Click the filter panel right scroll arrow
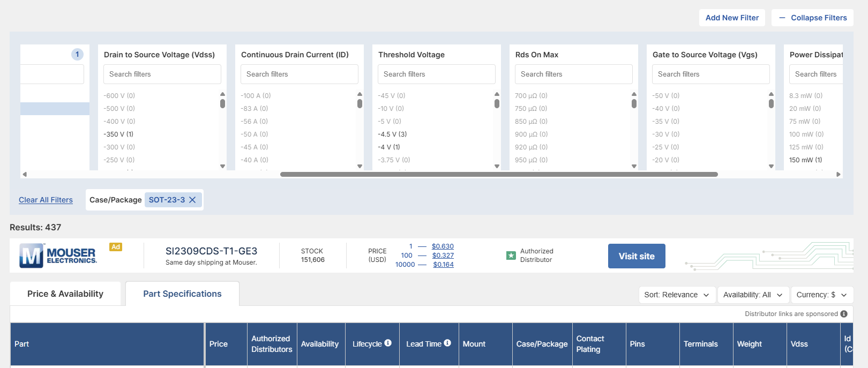 839,174
